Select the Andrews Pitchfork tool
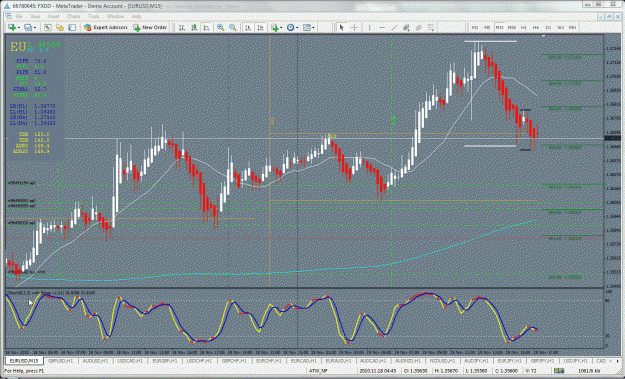625x379 pixels. coord(419,27)
